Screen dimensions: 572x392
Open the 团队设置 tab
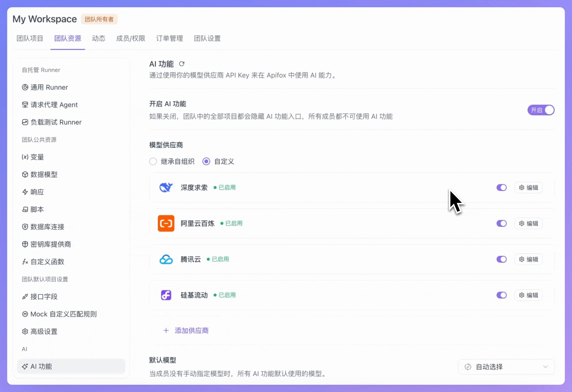pyautogui.click(x=207, y=38)
